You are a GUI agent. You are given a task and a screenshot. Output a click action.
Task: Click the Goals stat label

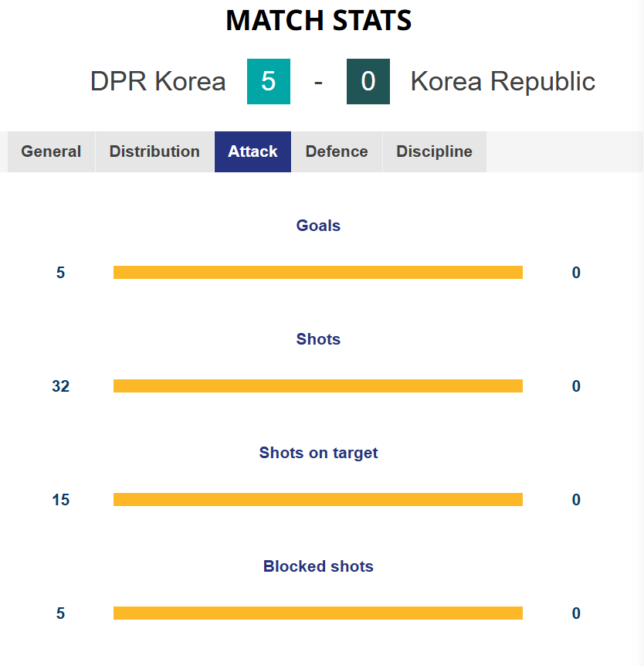click(x=318, y=226)
